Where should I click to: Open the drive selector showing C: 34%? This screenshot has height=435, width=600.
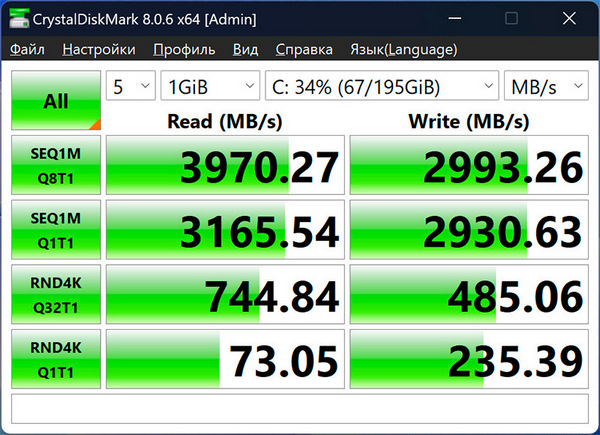tap(380, 87)
